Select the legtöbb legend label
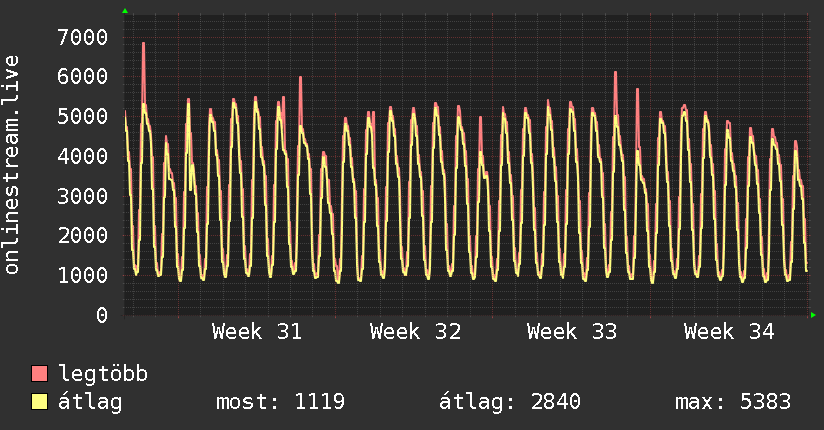The height and width of the screenshot is (430, 824). tap(103, 373)
